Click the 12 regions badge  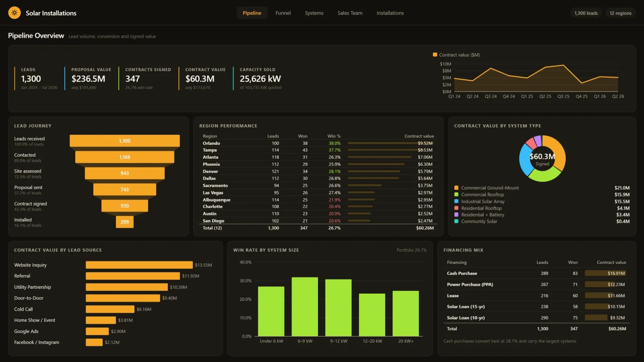click(x=620, y=13)
